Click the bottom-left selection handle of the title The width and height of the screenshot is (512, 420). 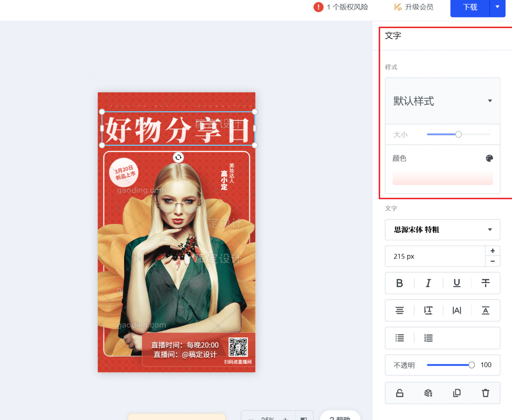point(102,145)
